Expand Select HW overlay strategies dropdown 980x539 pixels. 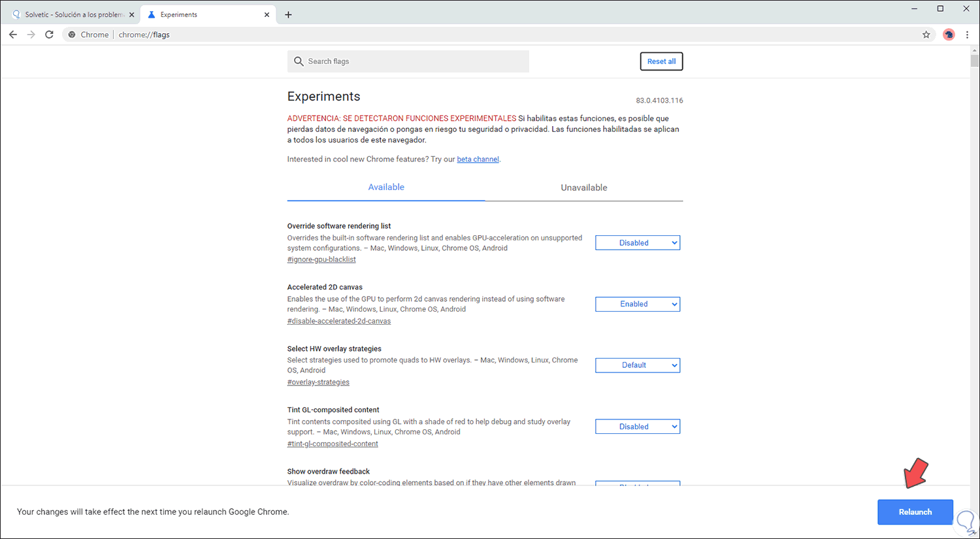pos(637,365)
